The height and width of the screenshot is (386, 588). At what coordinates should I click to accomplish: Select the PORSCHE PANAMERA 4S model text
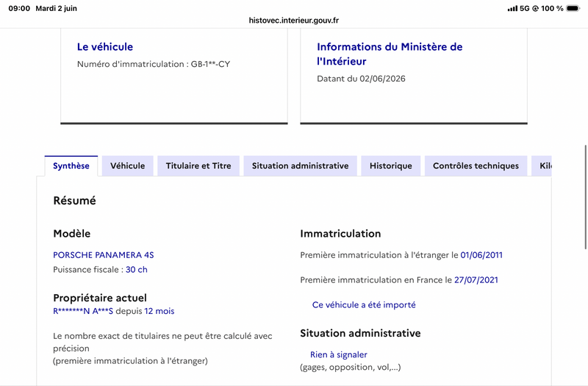click(104, 255)
